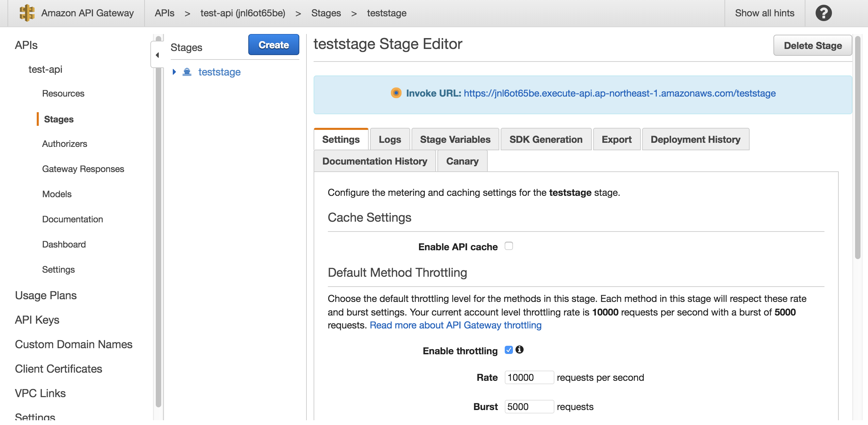Enable the API cache checkbox
This screenshot has height=425, width=868.
[x=508, y=246]
